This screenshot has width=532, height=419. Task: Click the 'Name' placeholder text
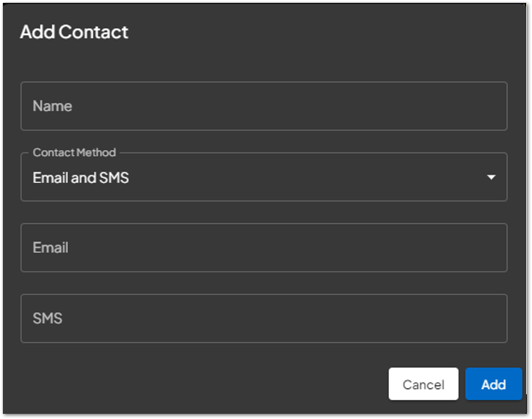(52, 106)
